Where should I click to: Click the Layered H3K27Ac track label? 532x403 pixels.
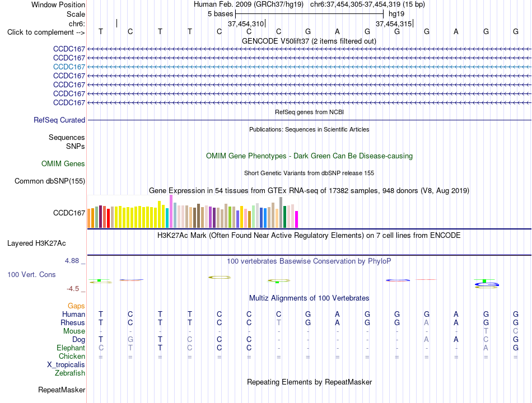pos(36,243)
